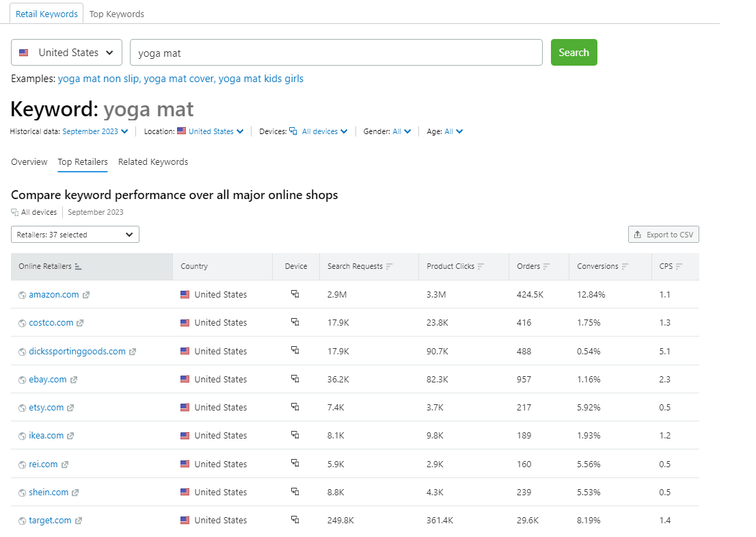Select the Top Retailers tab
This screenshot has height=537, width=756.
pyautogui.click(x=83, y=161)
